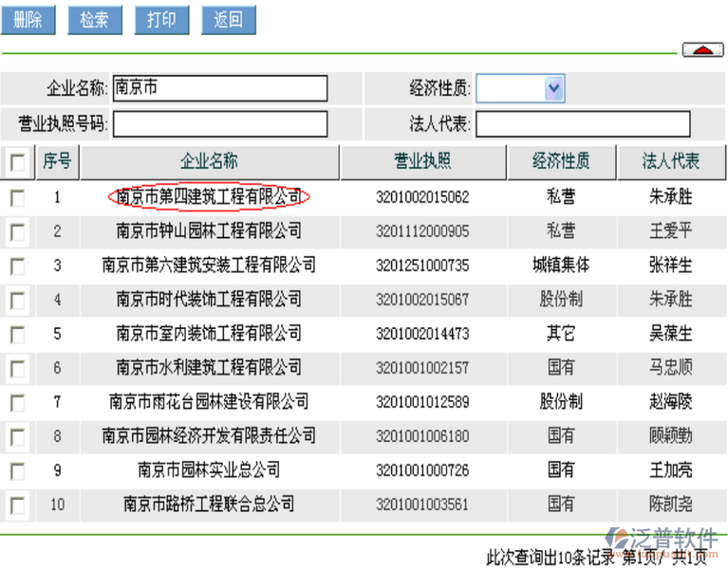The image size is (728, 569).
Task: Click the 法人代表 input field
Action: (x=583, y=123)
